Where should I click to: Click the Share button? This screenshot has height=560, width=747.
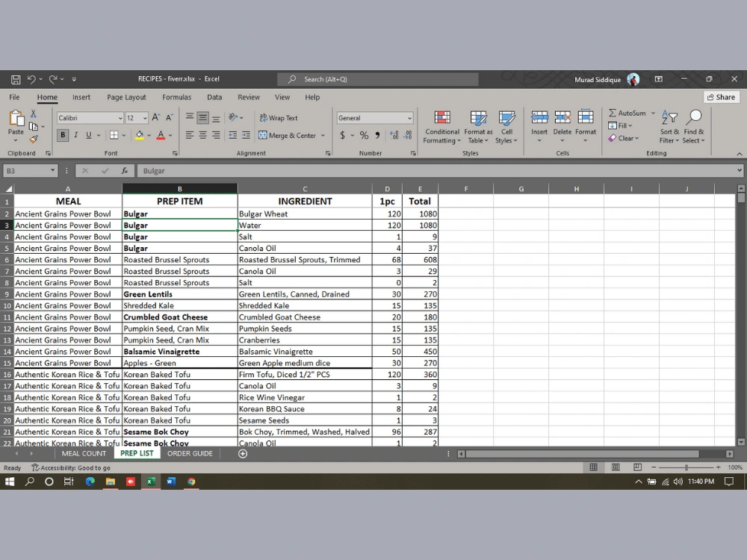[x=722, y=97]
